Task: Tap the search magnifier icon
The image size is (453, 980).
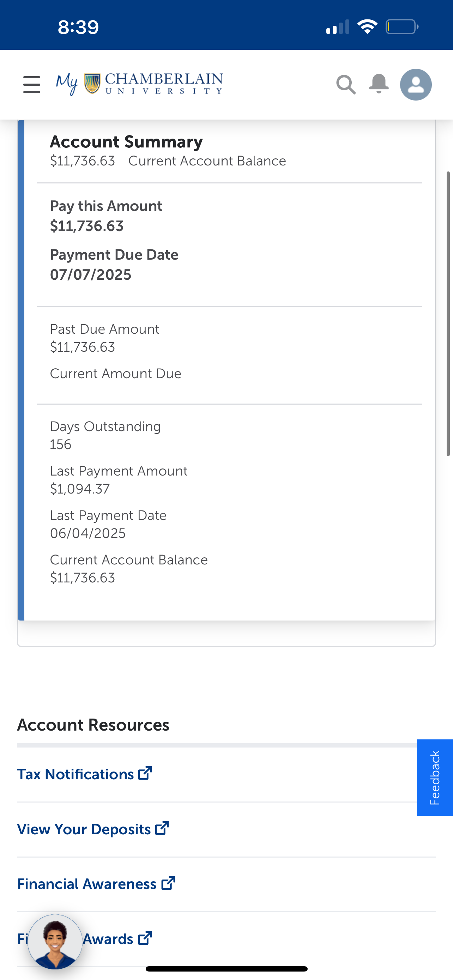Action: point(346,84)
